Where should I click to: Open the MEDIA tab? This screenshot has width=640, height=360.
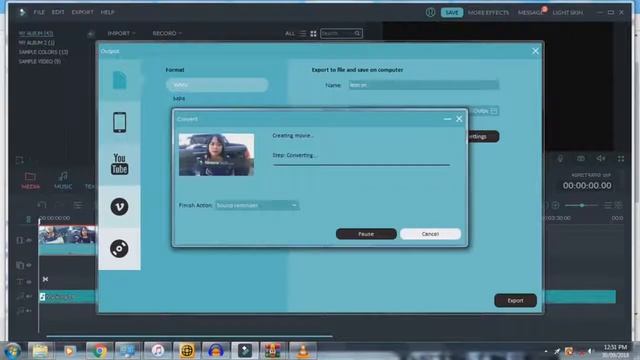(30, 180)
